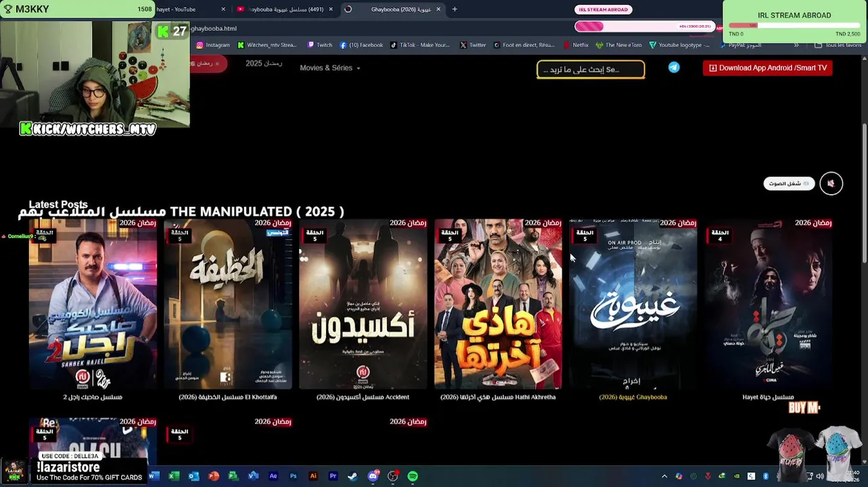The image size is (868, 487).
Task: Launch Premiere Pro from the taskbar
Action: (333, 476)
